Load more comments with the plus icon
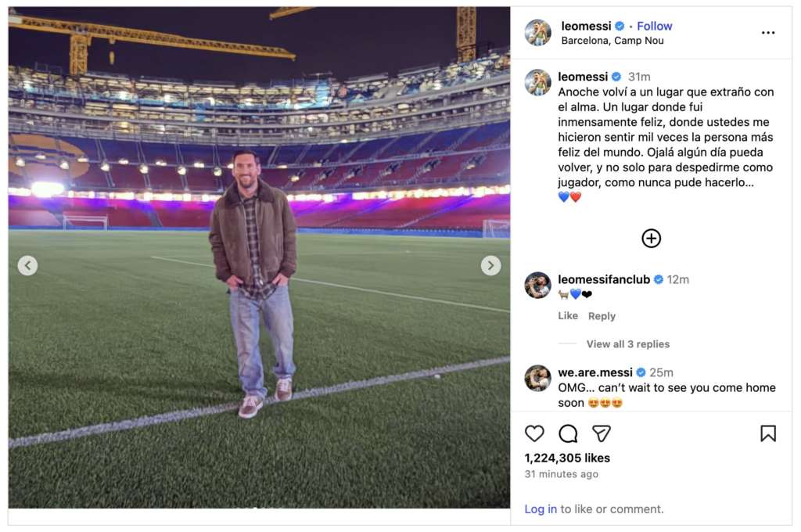The image size is (801, 532). coord(651,239)
